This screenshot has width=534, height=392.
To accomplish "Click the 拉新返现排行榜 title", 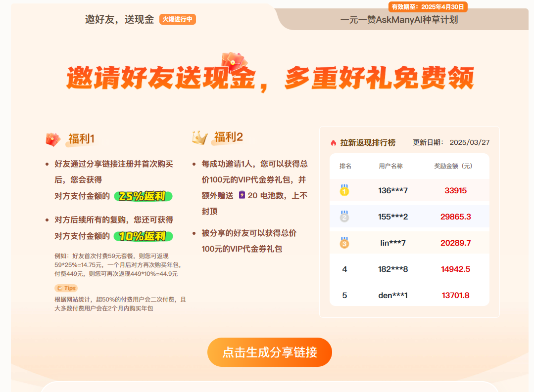I will 368,142.
